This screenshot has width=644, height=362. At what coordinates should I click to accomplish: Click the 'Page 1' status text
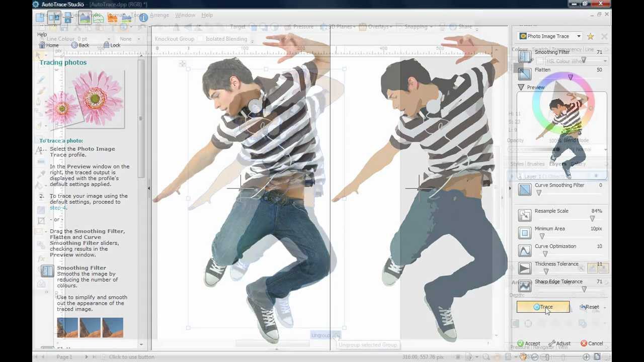click(x=64, y=357)
